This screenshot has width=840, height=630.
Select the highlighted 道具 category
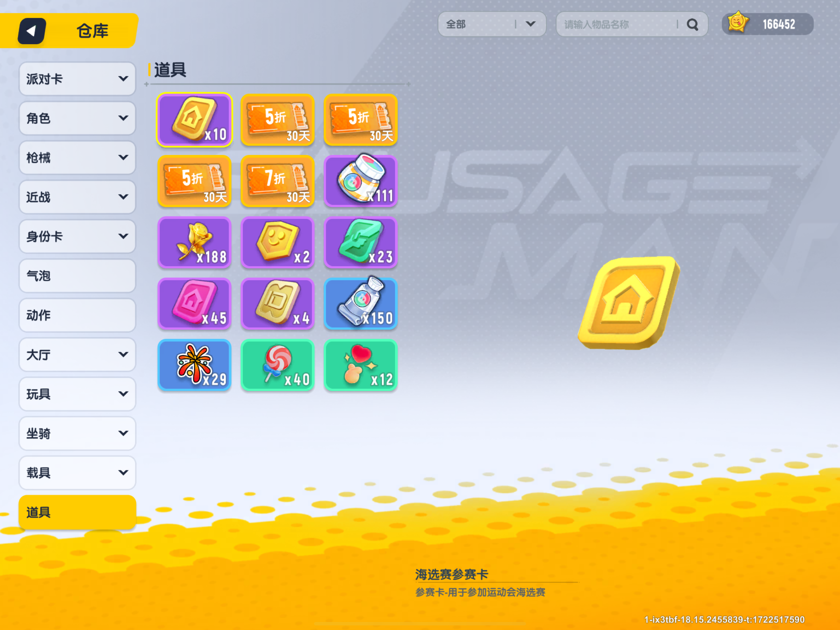(77, 512)
